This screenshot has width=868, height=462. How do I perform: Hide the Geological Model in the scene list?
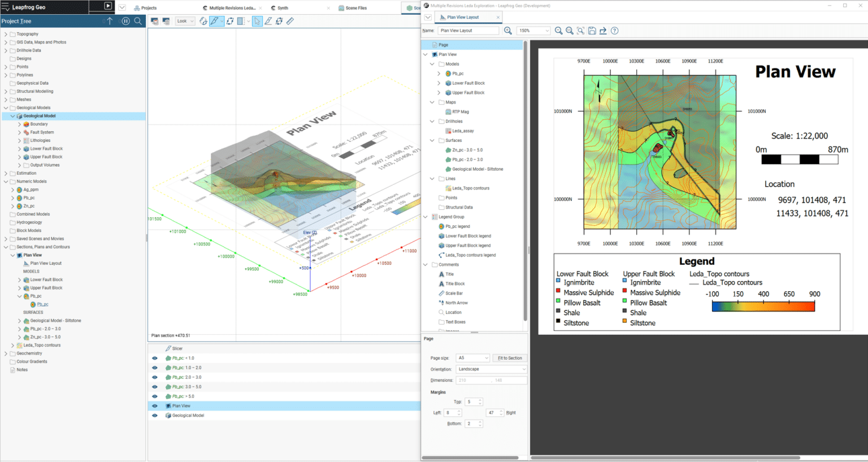coord(155,416)
